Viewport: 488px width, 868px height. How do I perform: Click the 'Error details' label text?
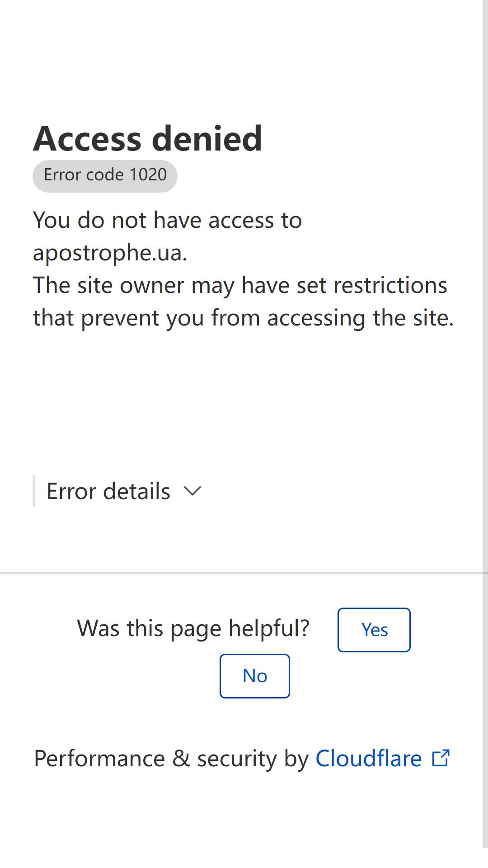coord(108,491)
